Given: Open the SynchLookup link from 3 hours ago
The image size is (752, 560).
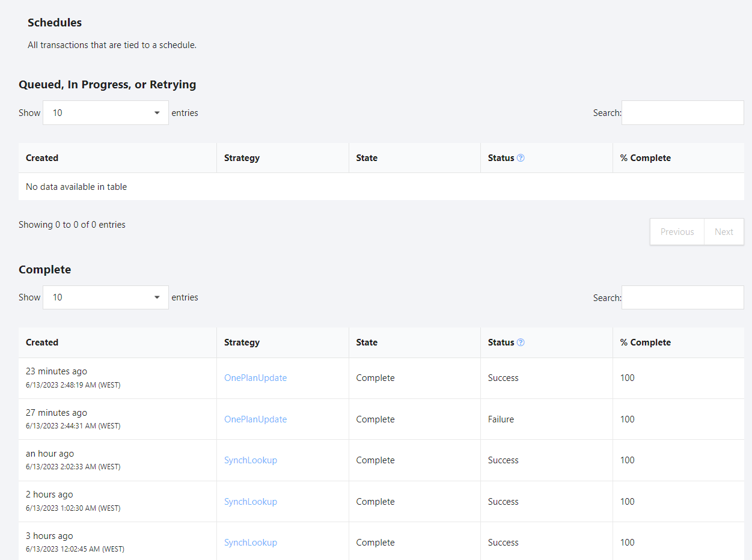Looking at the screenshot, I should coord(250,542).
